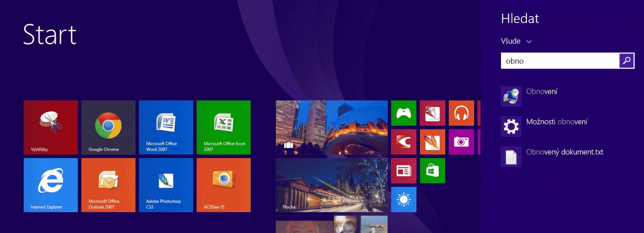This screenshot has width=644, height=233.
Task: Open Microsoft Office Word 2007 tile
Action: 166,127
